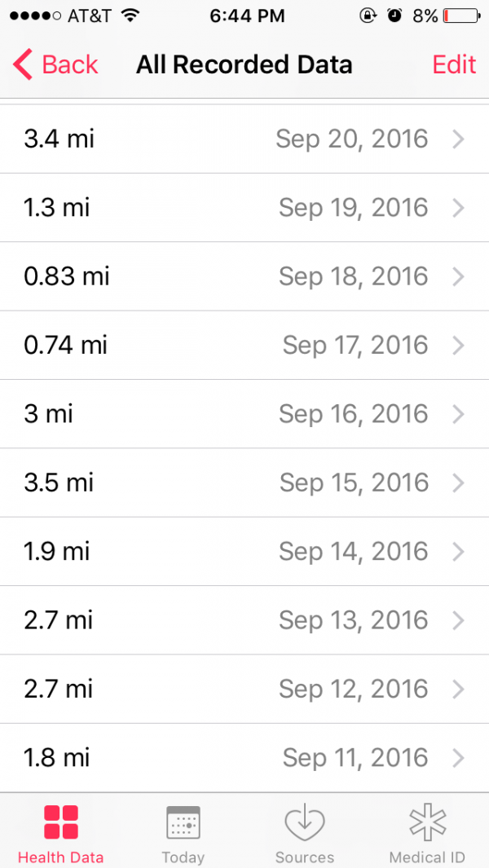Expand the Sep 11, 2016 entry chevron
This screenshot has height=868, width=489.
[x=458, y=758]
